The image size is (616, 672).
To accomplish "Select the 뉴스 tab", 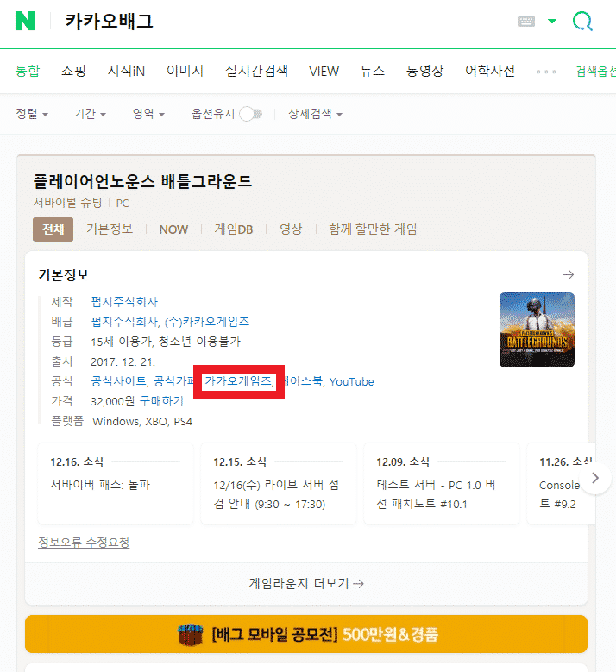I will [x=372, y=71].
